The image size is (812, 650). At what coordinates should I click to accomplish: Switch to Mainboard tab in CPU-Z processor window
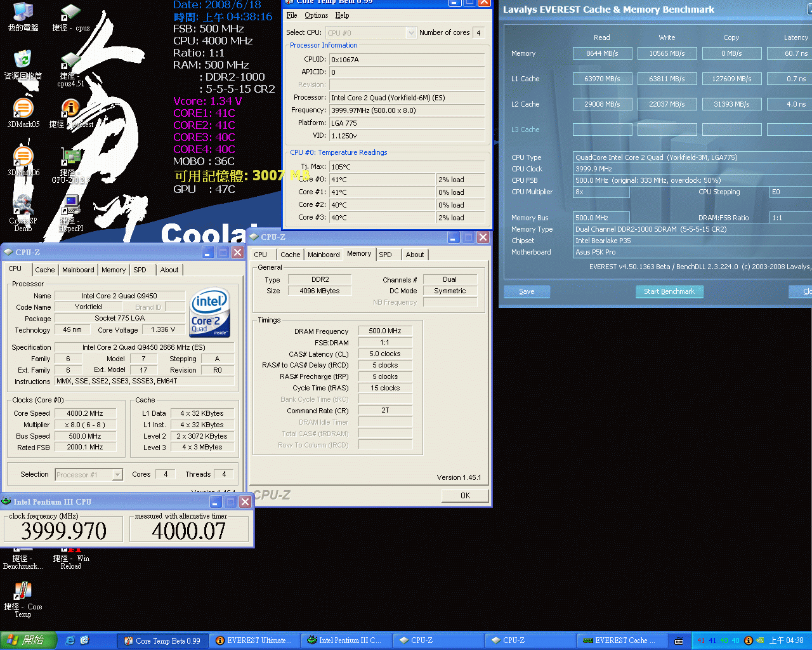click(78, 270)
